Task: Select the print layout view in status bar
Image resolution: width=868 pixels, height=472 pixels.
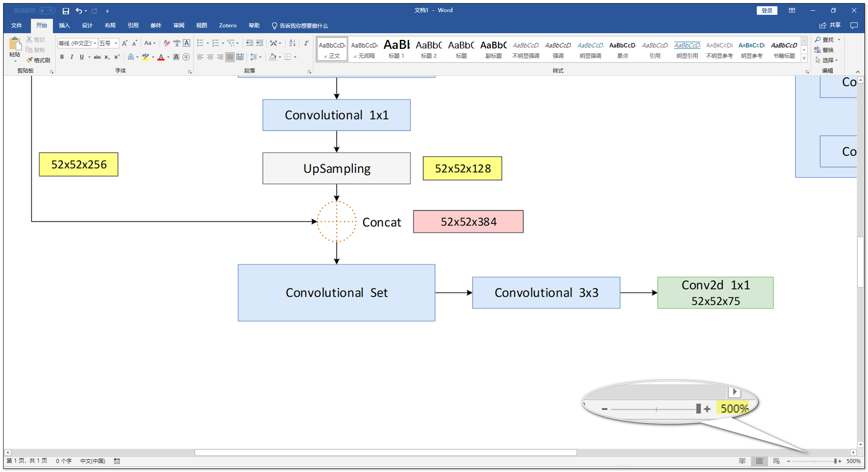Action: (759, 461)
